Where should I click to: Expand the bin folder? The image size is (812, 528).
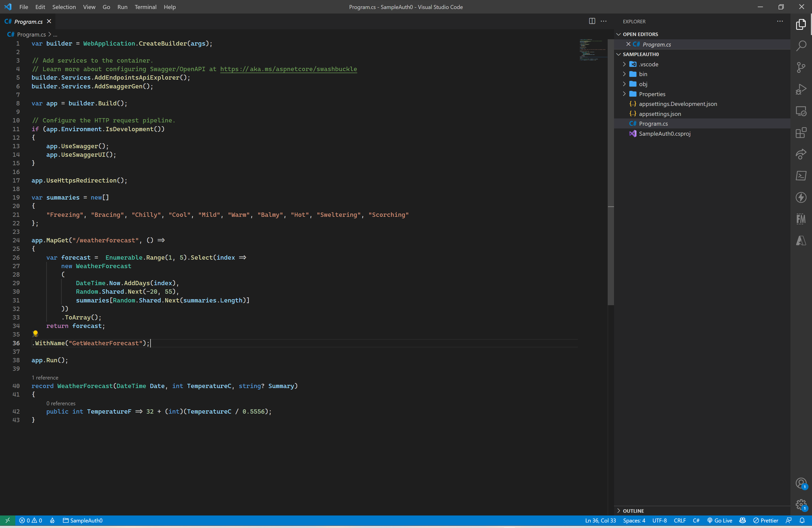643,74
